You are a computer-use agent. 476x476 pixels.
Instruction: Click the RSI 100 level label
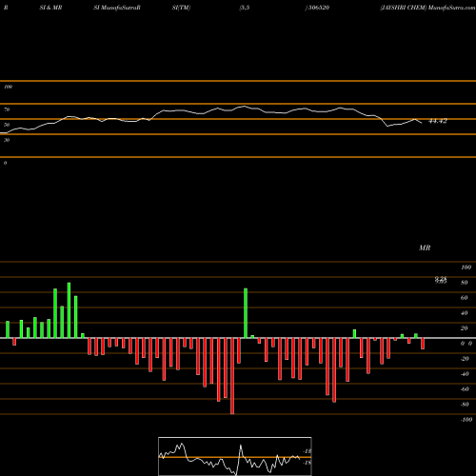tap(8, 87)
